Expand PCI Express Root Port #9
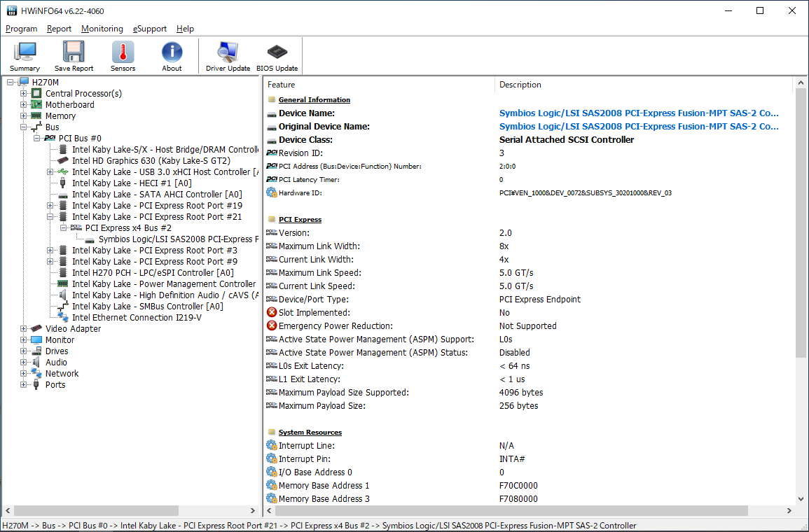 [50, 261]
